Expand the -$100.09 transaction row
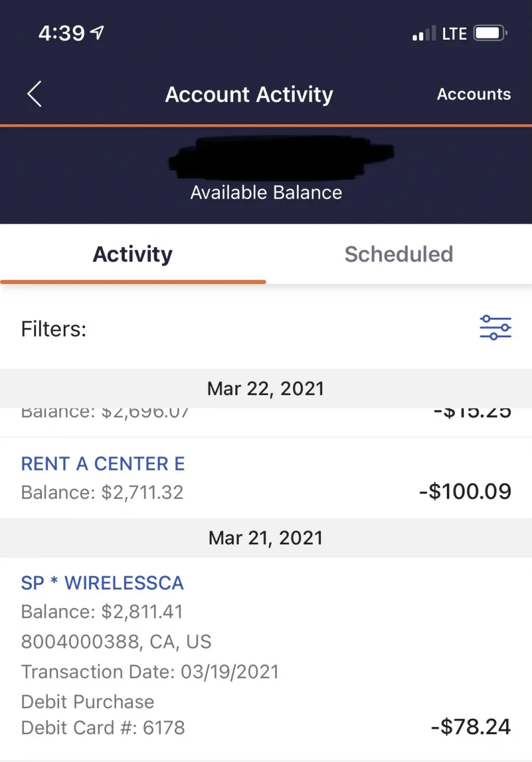Viewport: 532px width, 762px height. (266, 478)
